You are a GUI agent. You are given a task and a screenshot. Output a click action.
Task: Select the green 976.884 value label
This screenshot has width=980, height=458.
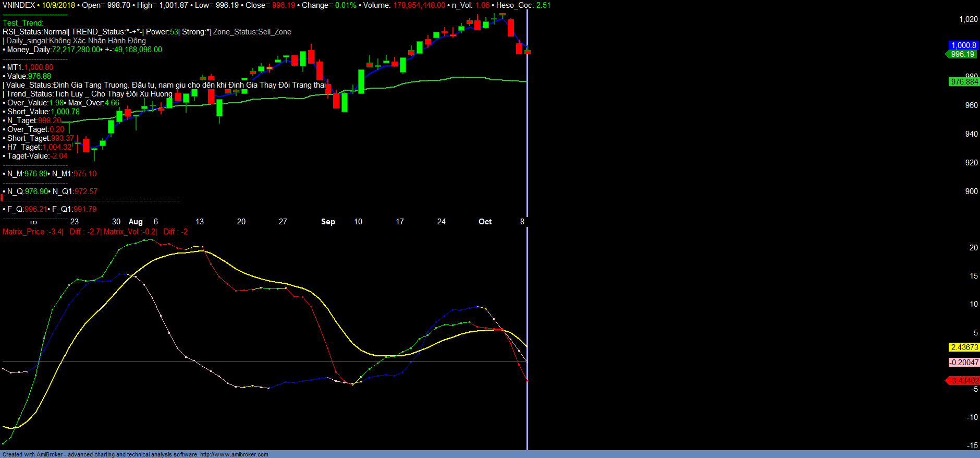coord(964,82)
